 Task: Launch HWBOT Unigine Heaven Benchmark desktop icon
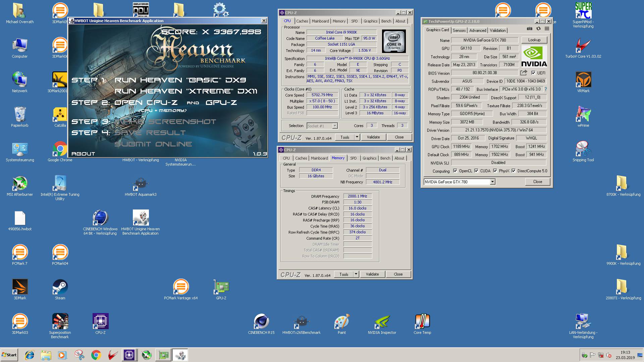141,223
